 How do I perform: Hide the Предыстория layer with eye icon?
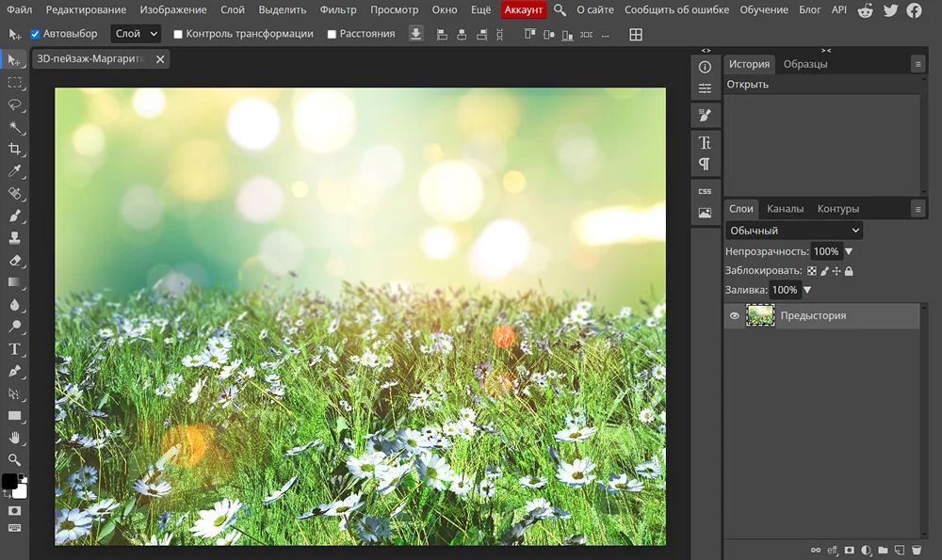point(735,316)
